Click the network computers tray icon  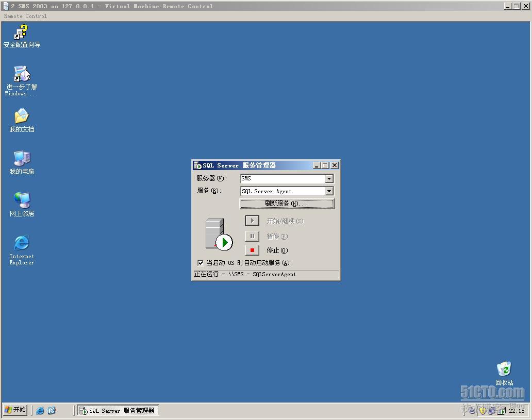point(492,411)
